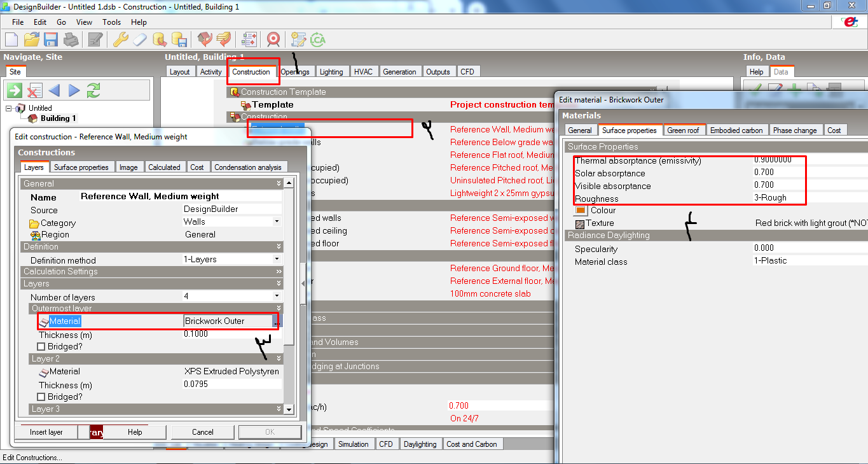The image size is (868, 464).
Task: Open the scripts notepad-and-pencil toolbar icon
Action: (x=298, y=39)
